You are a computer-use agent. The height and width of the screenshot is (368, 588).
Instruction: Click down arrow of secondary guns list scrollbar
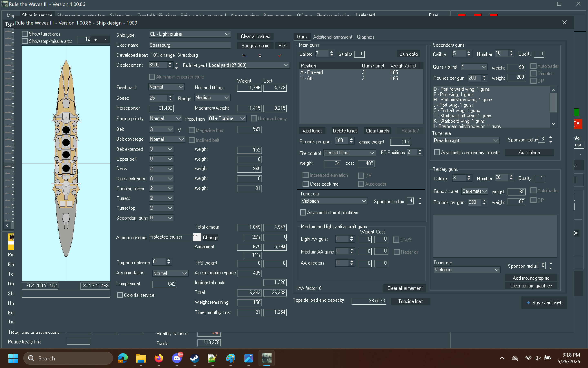pos(553,124)
